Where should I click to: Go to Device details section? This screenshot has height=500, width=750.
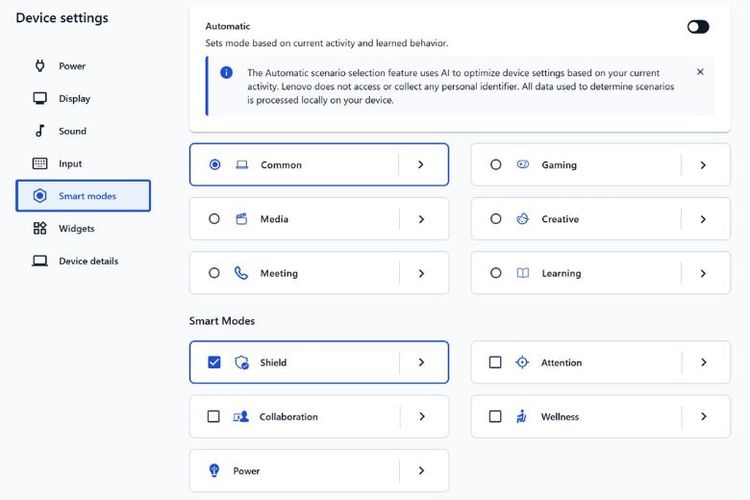87,261
